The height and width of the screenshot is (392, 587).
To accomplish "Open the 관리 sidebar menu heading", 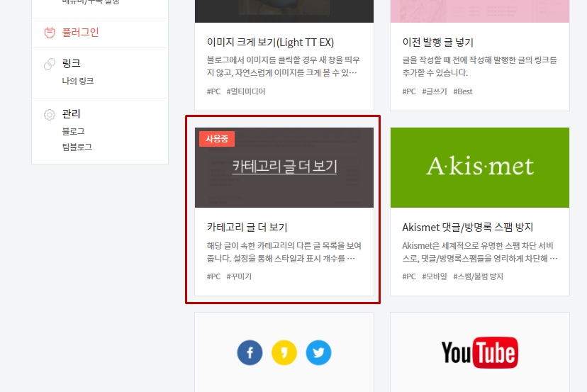I will pyautogui.click(x=71, y=114).
